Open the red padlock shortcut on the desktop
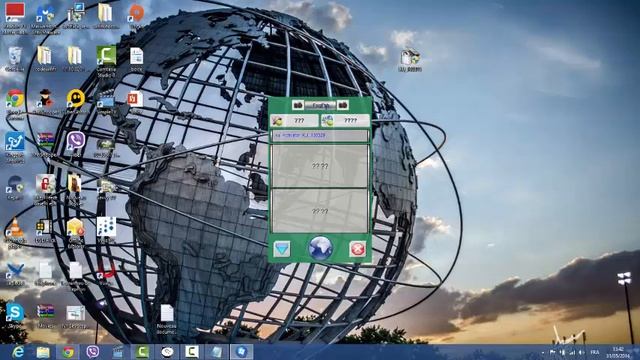 tap(45, 184)
